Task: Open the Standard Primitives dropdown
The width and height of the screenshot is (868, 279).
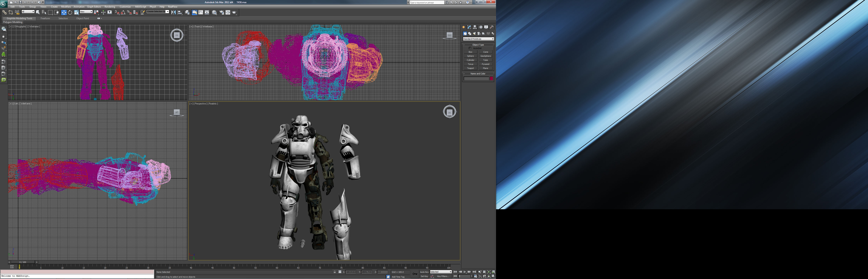Action: coord(478,39)
